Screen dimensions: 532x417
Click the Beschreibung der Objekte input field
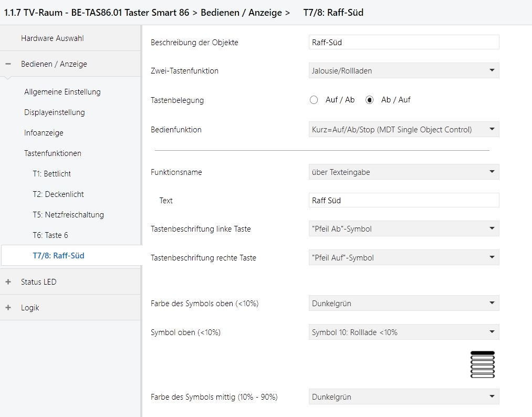[x=403, y=43]
